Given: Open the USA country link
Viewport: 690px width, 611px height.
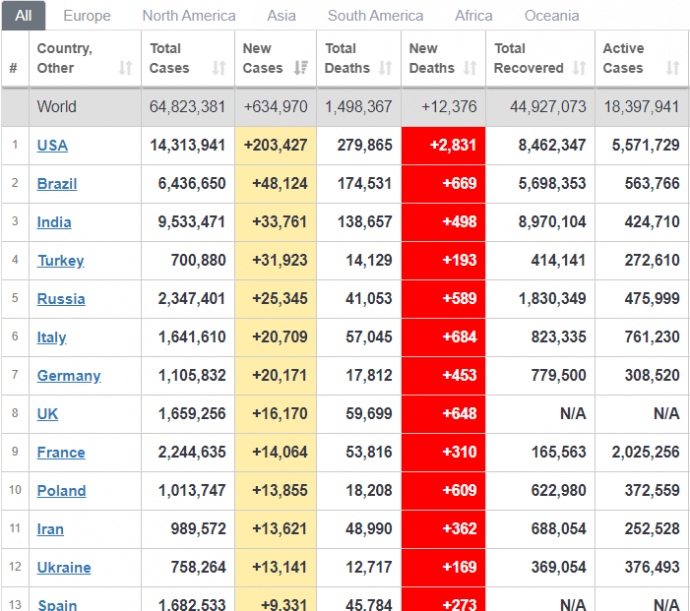Looking at the screenshot, I should tap(52, 145).
